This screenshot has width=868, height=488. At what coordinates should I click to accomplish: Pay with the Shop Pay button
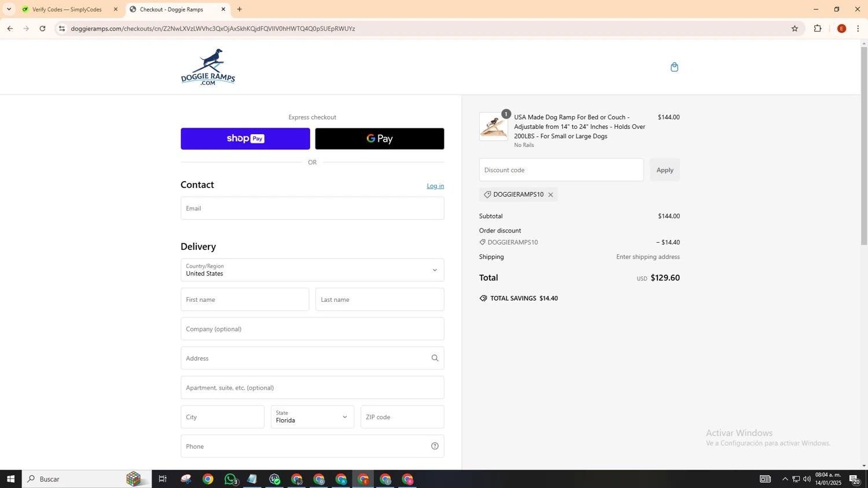(245, 139)
